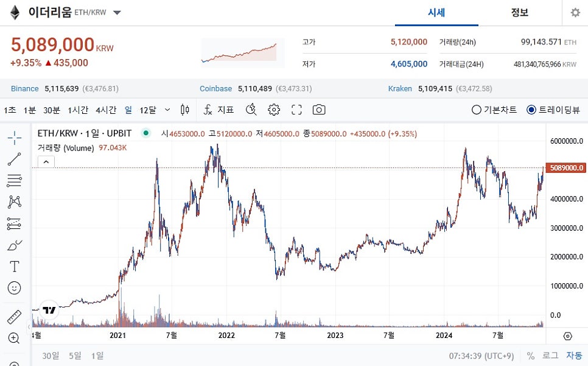
Task: Activate the zoom-in magnifier tool
Action: click(x=15, y=338)
